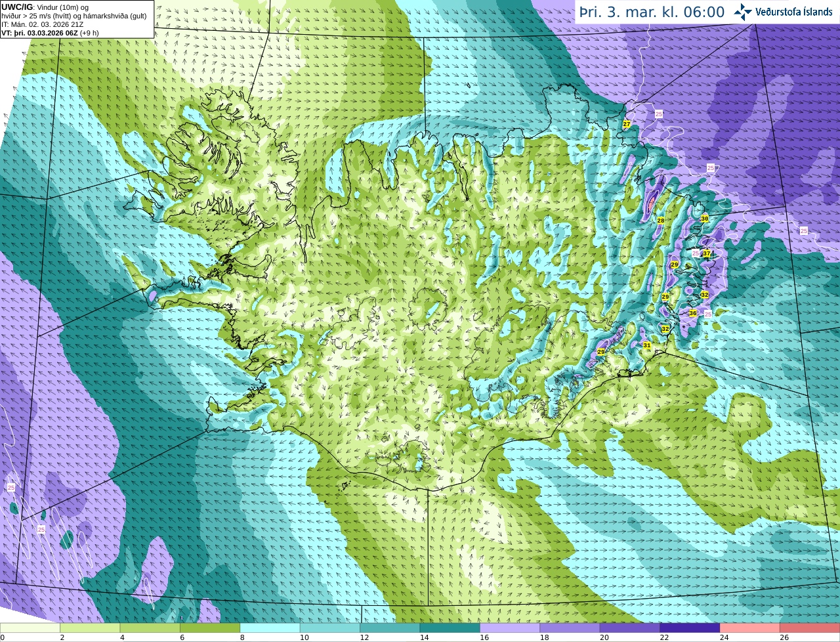Select the 12–14 m/s teal swatch

pyautogui.click(x=390, y=628)
